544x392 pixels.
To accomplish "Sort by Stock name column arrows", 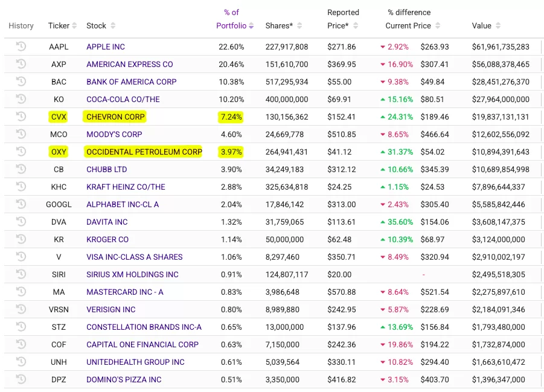I will pos(113,26).
